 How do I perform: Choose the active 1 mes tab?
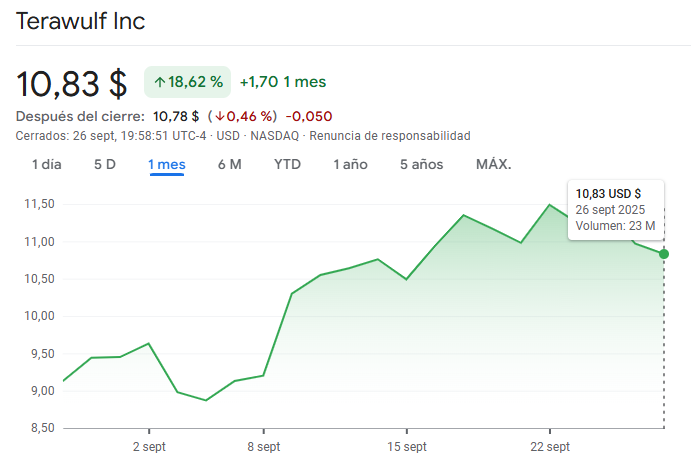tap(167, 164)
